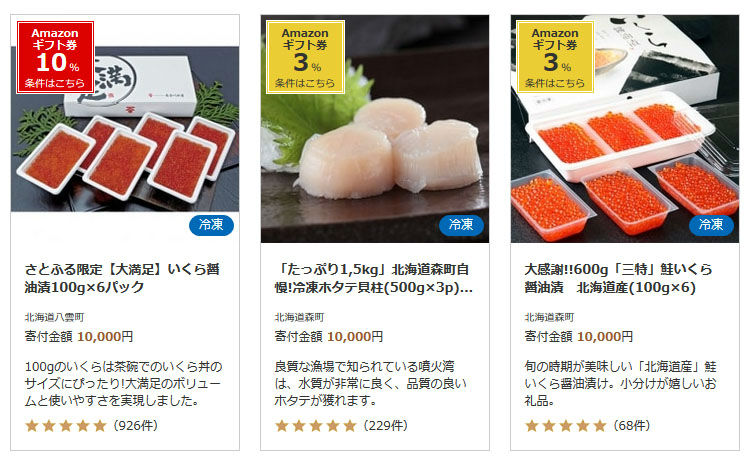This screenshot has height=457, width=747.
Task: Open the 三特 ikura tray product photo
Action: click(x=625, y=129)
